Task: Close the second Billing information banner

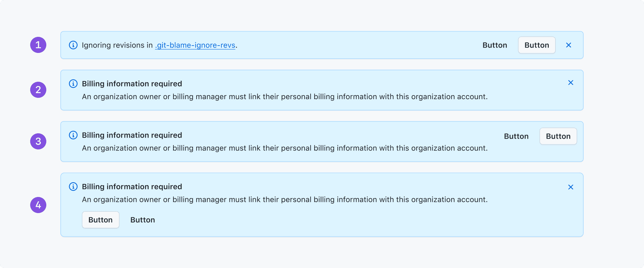Action: (571, 82)
